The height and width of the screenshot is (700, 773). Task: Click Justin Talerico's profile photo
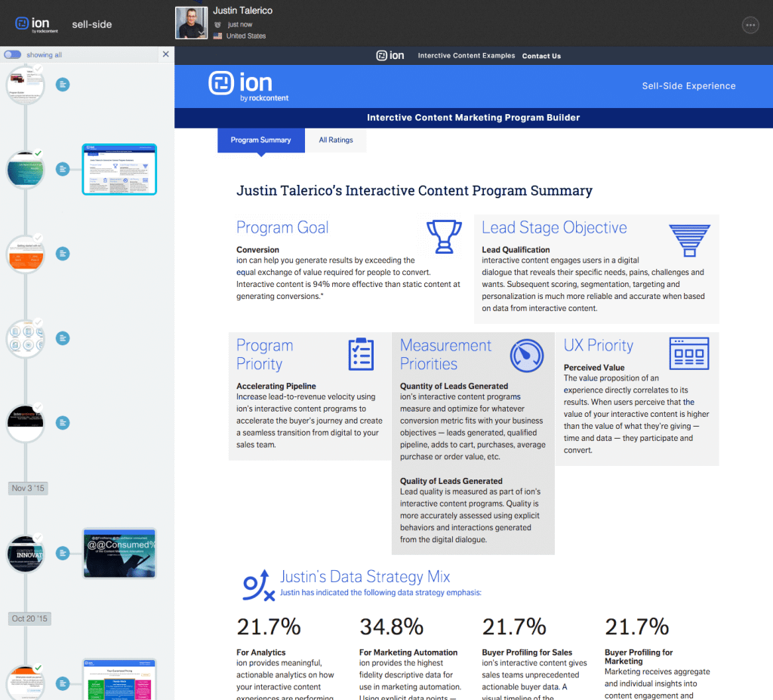(191, 23)
